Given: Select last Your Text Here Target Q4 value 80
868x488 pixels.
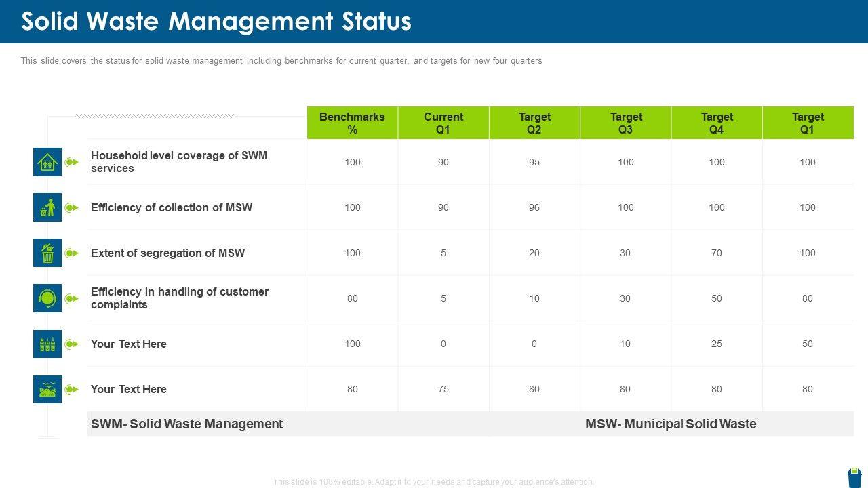Looking at the screenshot, I should click(717, 389).
